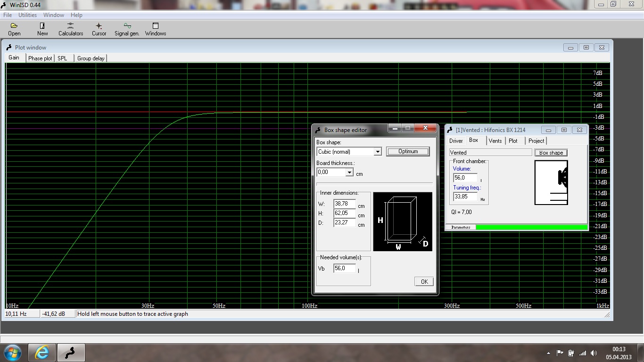
Task: Expand the Box shape dropdown
Action: 377,152
